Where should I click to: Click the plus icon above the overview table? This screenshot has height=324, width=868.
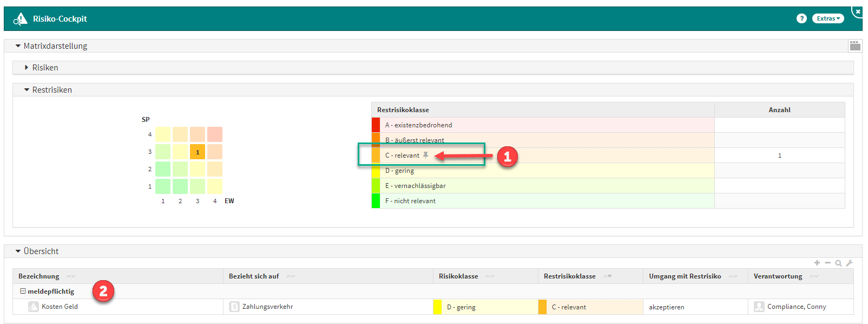coord(817,263)
